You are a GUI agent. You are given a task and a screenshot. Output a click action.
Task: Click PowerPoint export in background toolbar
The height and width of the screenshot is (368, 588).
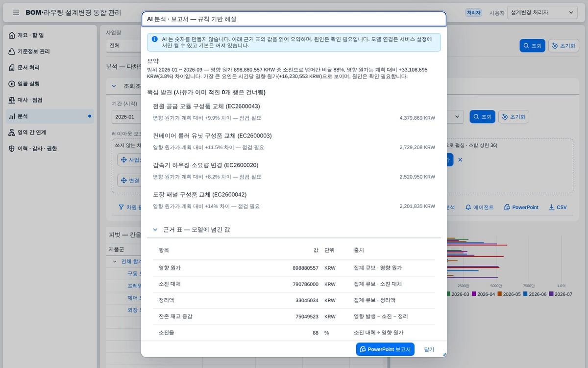[x=521, y=208]
